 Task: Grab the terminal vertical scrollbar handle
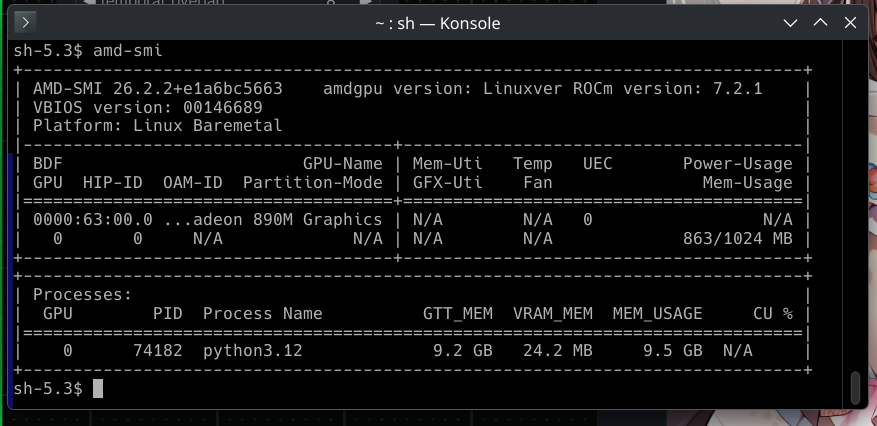click(855, 387)
